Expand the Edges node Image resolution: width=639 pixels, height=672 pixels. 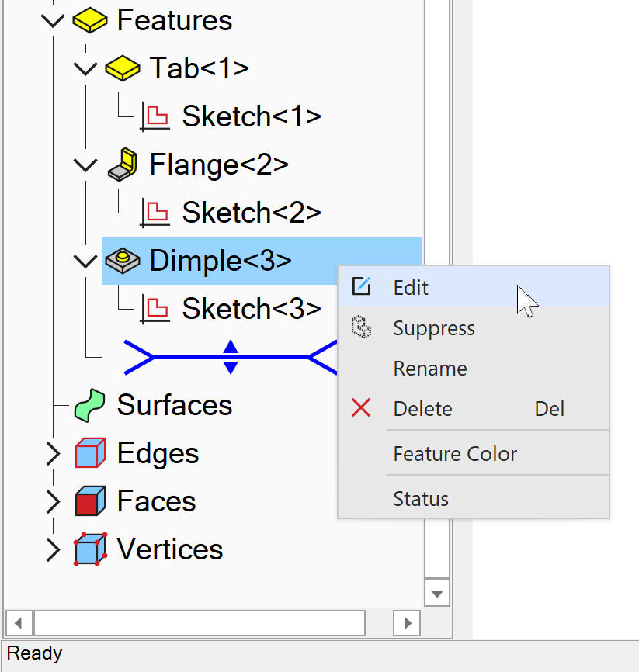tap(53, 453)
